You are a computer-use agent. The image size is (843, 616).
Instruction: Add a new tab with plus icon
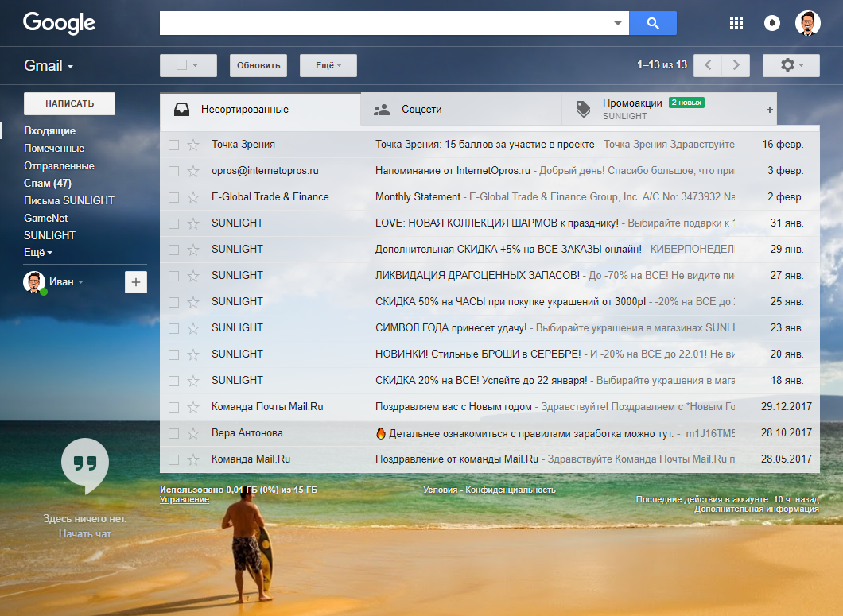769,110
